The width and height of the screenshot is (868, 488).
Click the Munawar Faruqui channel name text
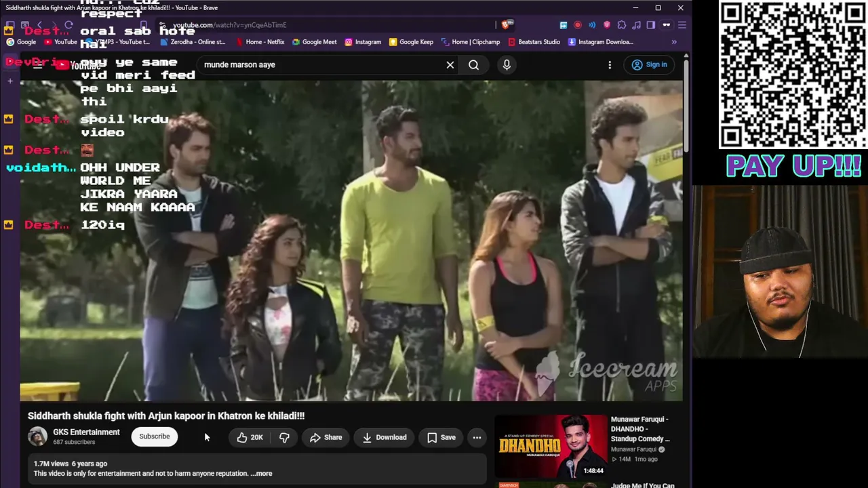pyautogui.click(x=634, y=449)
